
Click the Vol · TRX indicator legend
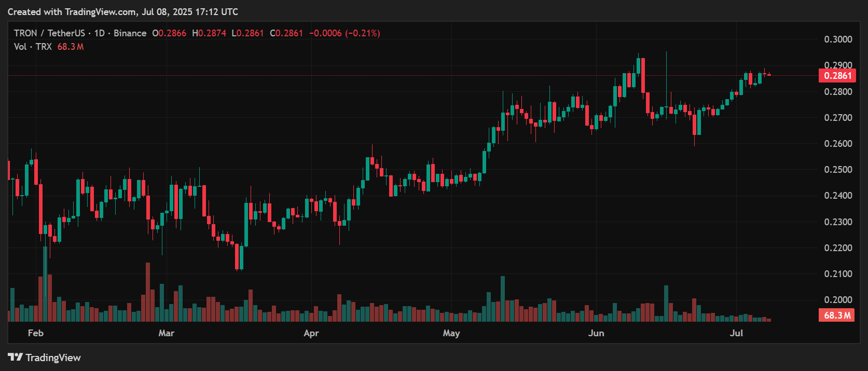[x=33, y=47]
